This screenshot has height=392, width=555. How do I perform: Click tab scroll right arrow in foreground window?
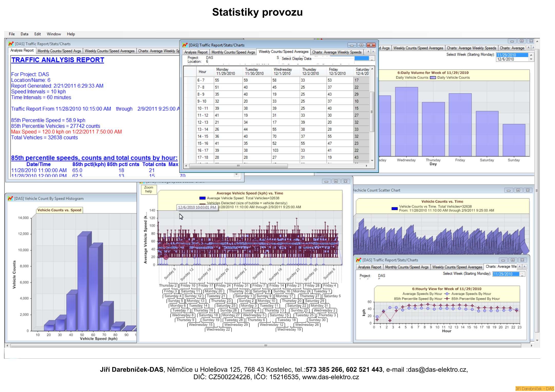[373, 52]
